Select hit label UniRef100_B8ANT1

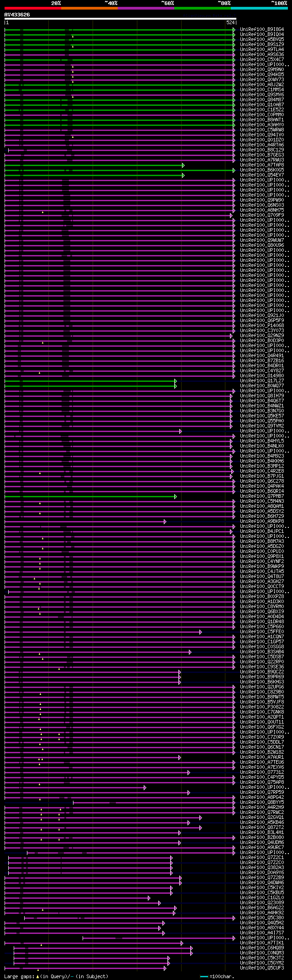[x=262, y=120]
